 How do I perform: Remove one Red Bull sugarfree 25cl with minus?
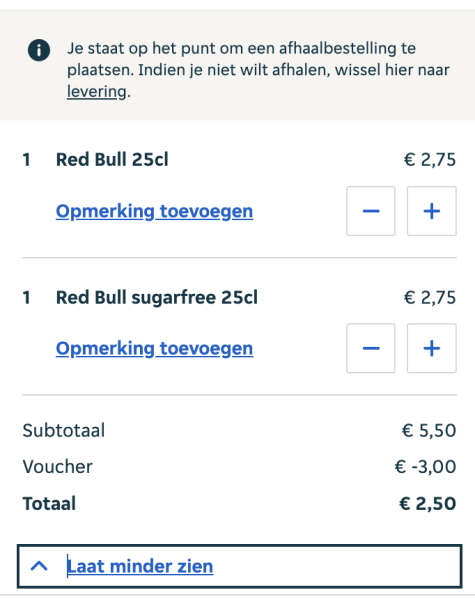click(371, 348)
